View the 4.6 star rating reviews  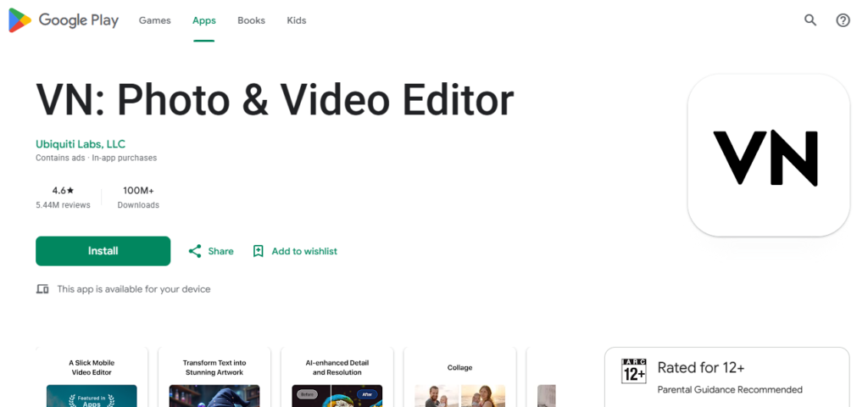(x=63, y=197)
